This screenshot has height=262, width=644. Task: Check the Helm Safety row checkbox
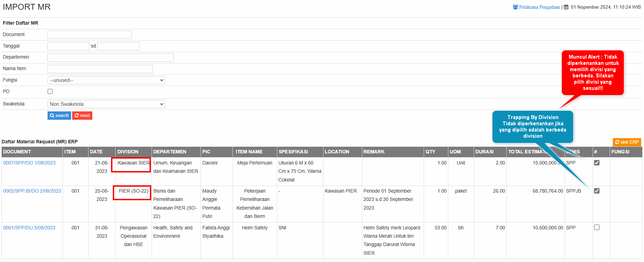click(x=597, y=228)
